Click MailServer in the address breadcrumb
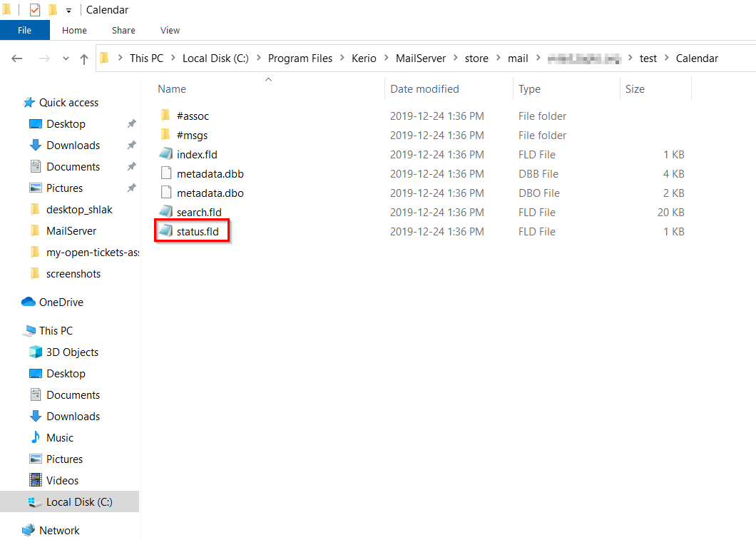The width and height of the screenshot is (756, 540). point(421,58)
